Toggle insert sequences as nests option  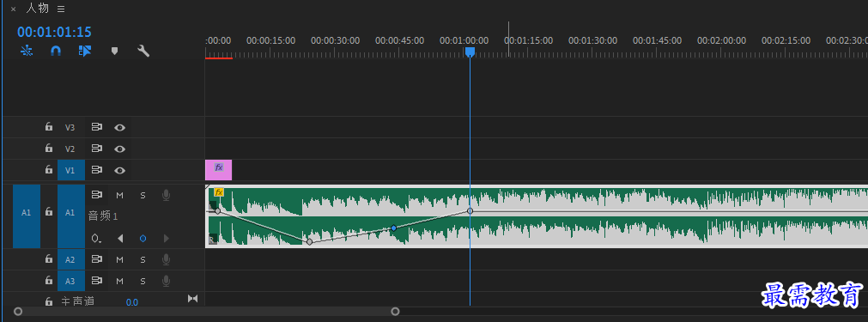[x=27, y=51]
